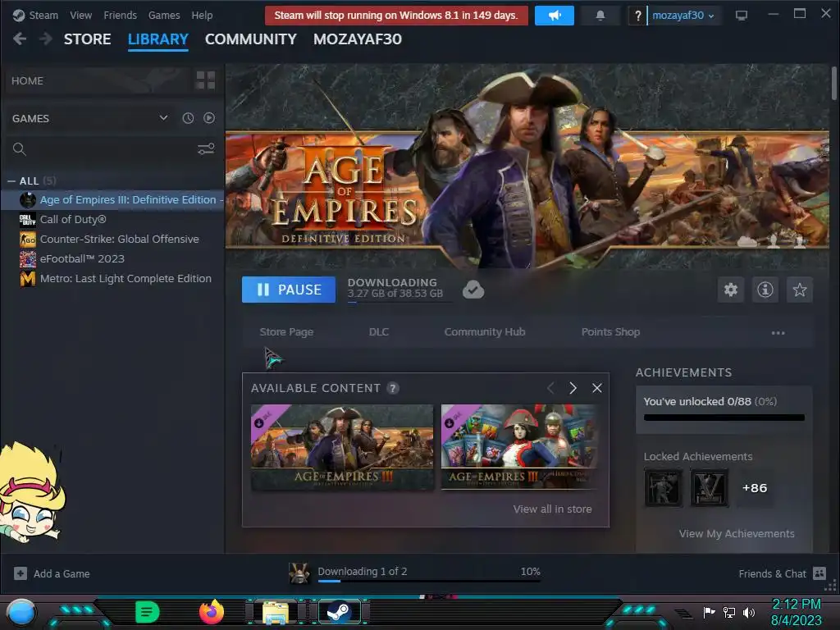Image resolution: width=840 pixels, height=630 pixels.
Task: Go back with the left navigation arrow
Action: pyautogui.click(x=20, y=39)
